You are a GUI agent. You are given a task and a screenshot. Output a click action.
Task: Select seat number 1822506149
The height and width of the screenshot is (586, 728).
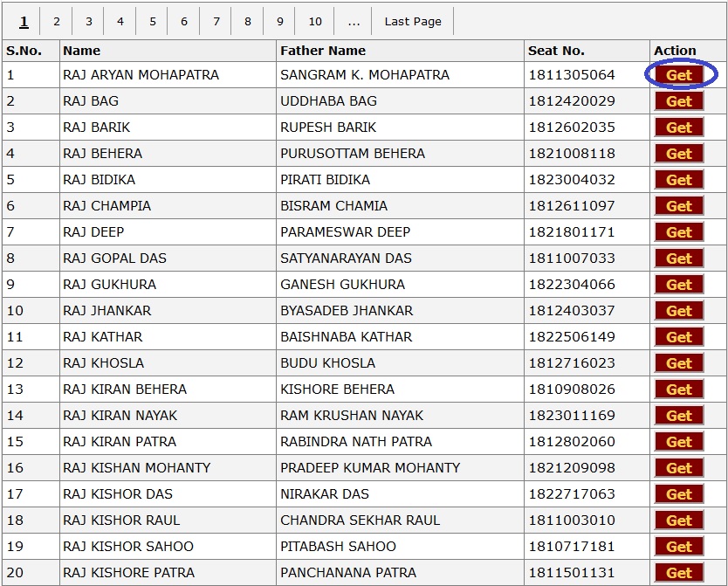572,336
